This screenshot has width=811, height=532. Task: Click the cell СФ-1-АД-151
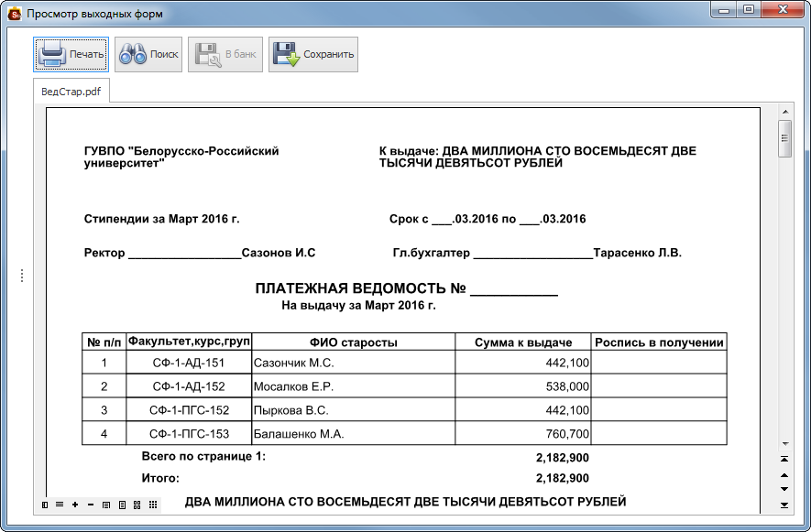point(189,363)
